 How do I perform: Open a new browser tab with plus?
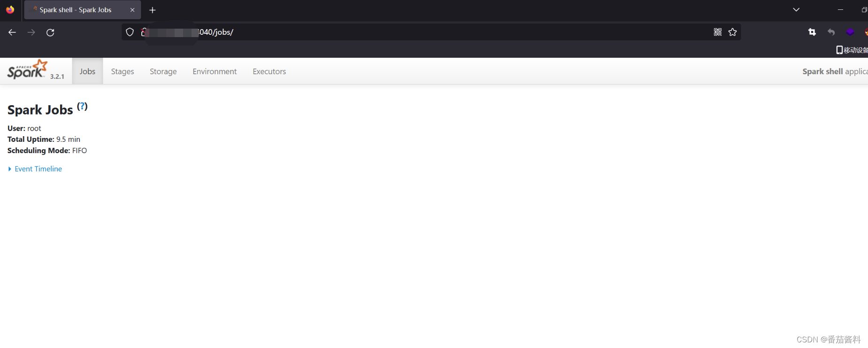pos(153,10)
